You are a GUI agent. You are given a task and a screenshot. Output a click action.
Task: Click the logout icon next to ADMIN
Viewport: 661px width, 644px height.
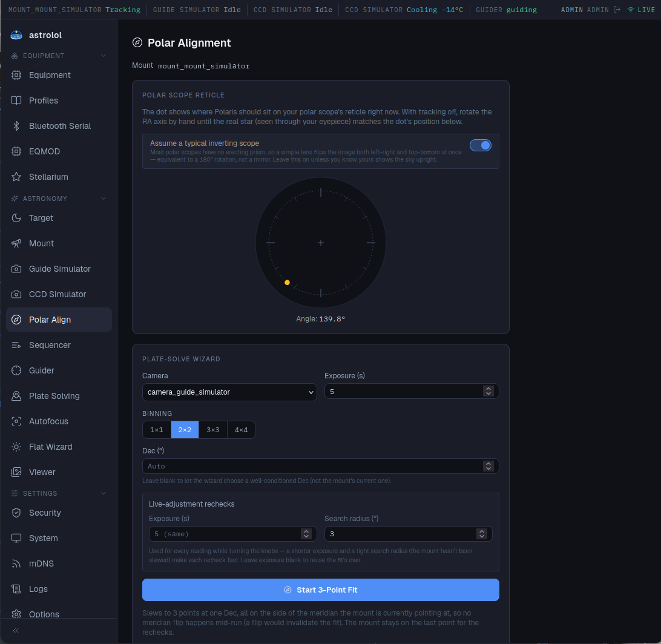point(617,9)
